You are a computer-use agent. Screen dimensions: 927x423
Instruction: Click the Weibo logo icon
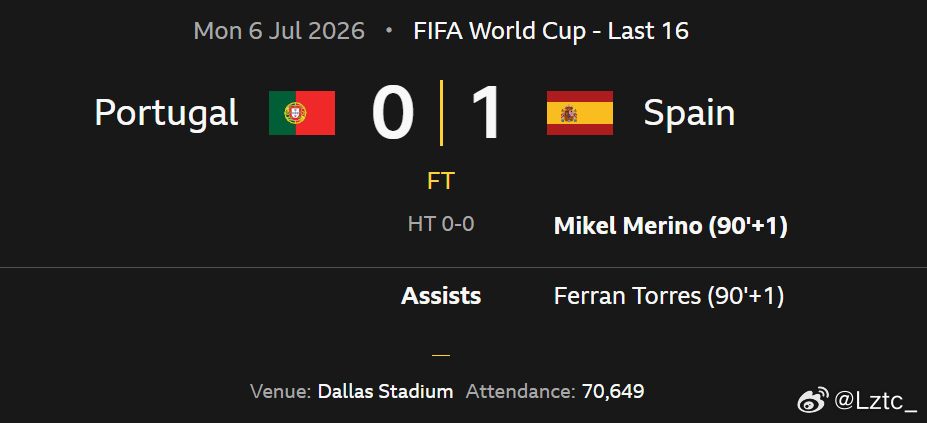coord(813,401)
